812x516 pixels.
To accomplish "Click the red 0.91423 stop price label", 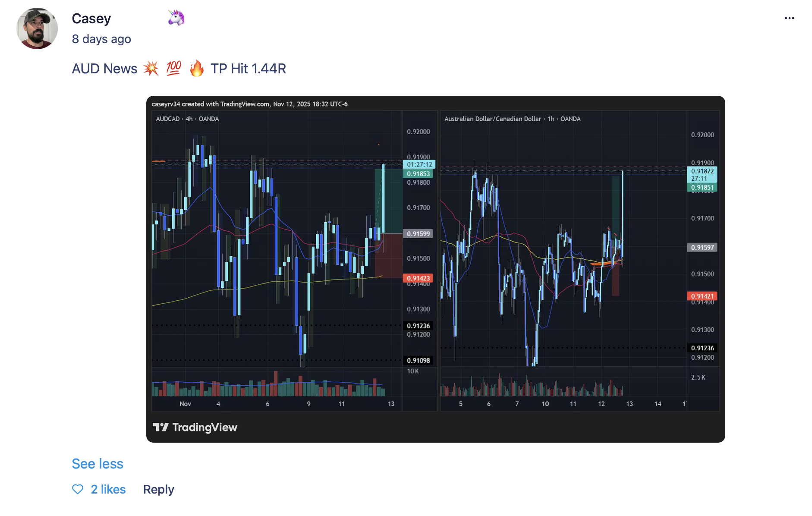I will coord(418,278).
